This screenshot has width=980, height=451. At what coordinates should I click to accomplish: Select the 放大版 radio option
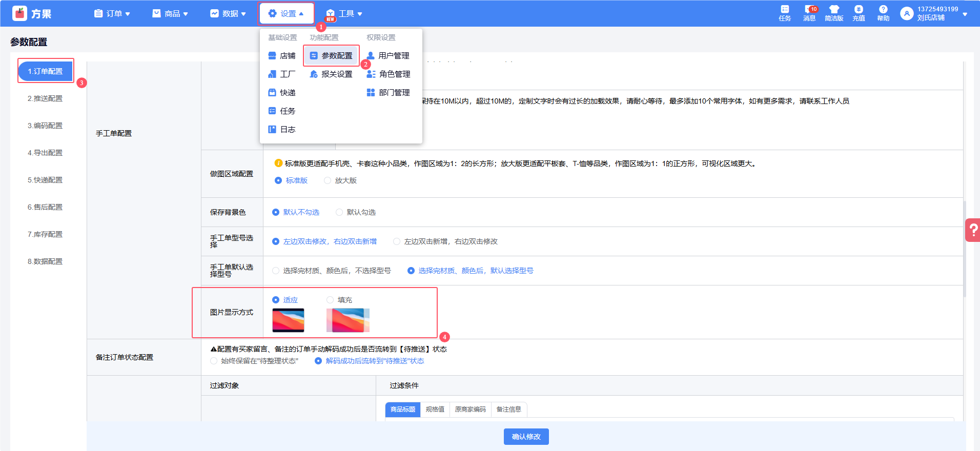(x=328, y=180)
